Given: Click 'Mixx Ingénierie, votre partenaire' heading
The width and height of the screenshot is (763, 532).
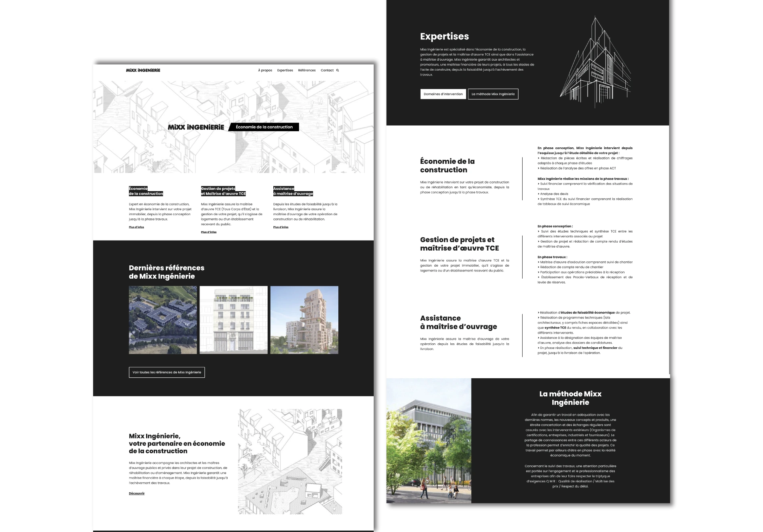Looking at the screenshot, I should coord(177,443).
